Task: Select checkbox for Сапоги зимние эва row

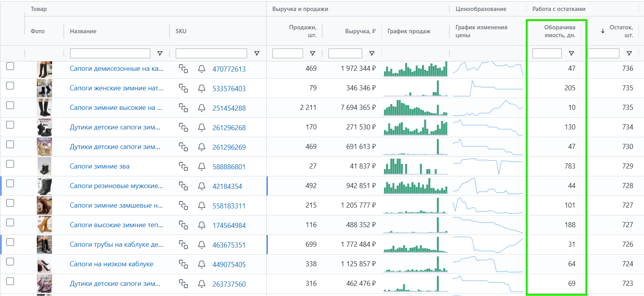Action: [x=10, y=164]
